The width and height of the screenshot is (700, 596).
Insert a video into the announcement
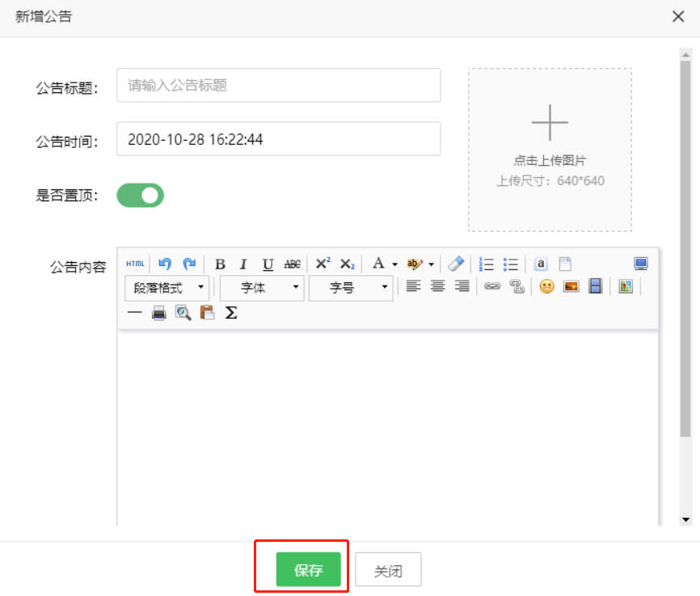595,286
